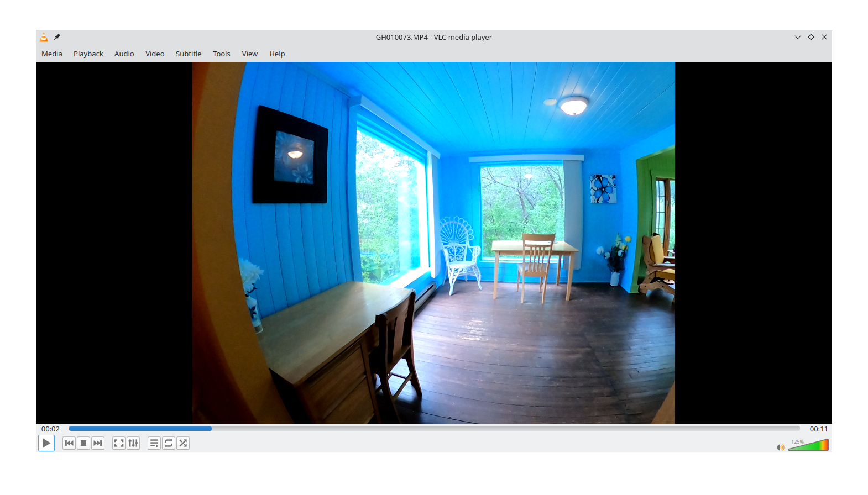This screenshot has width=868, height=495.
Task: Stop the video playback
Action: coord(83,443)
